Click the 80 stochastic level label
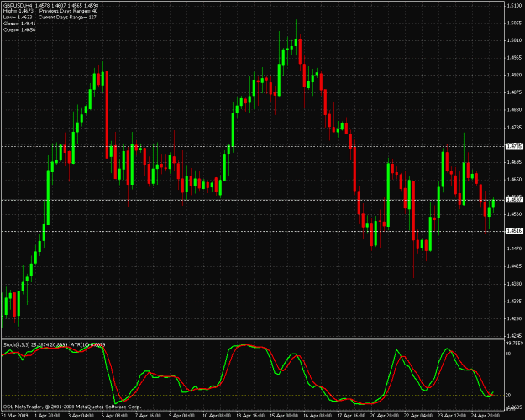The width and height of the screenshot is (525, 420). pos(508,354)
